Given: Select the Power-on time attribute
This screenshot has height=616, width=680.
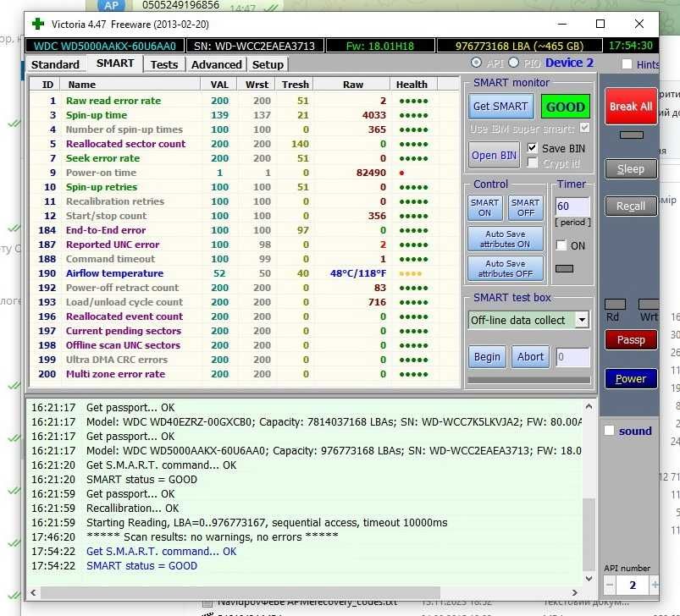Looking at the screenshot, I should click(x=244, y=173).
